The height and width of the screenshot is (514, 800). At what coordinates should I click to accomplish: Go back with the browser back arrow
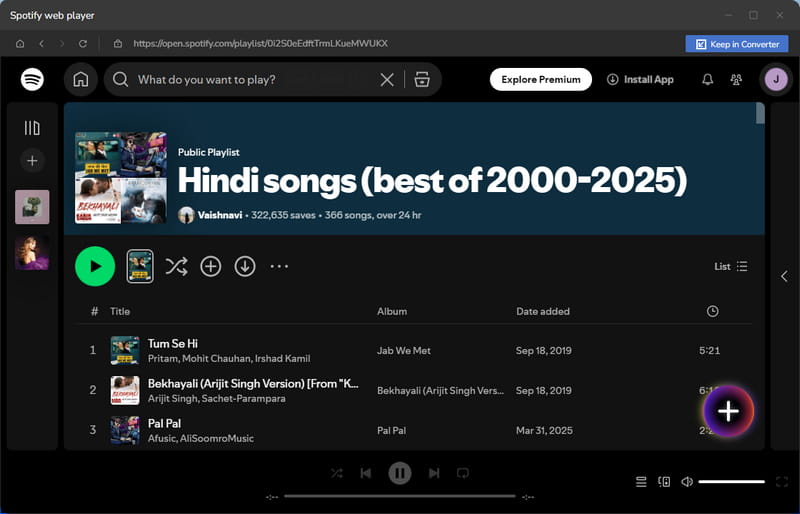click(41, 44)
